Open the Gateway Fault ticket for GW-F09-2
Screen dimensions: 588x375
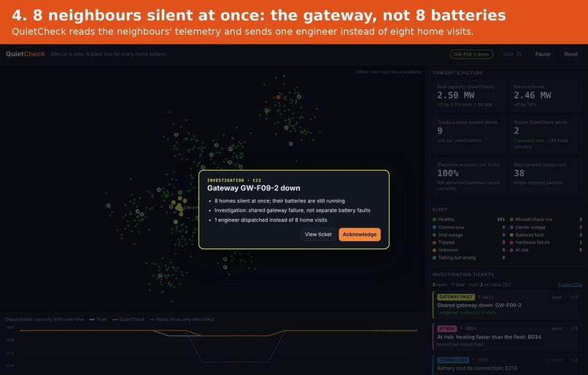click(x=507, y=305)
